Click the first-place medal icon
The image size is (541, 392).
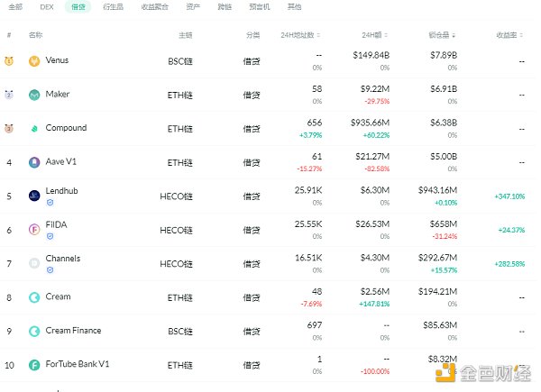point(9,61)
